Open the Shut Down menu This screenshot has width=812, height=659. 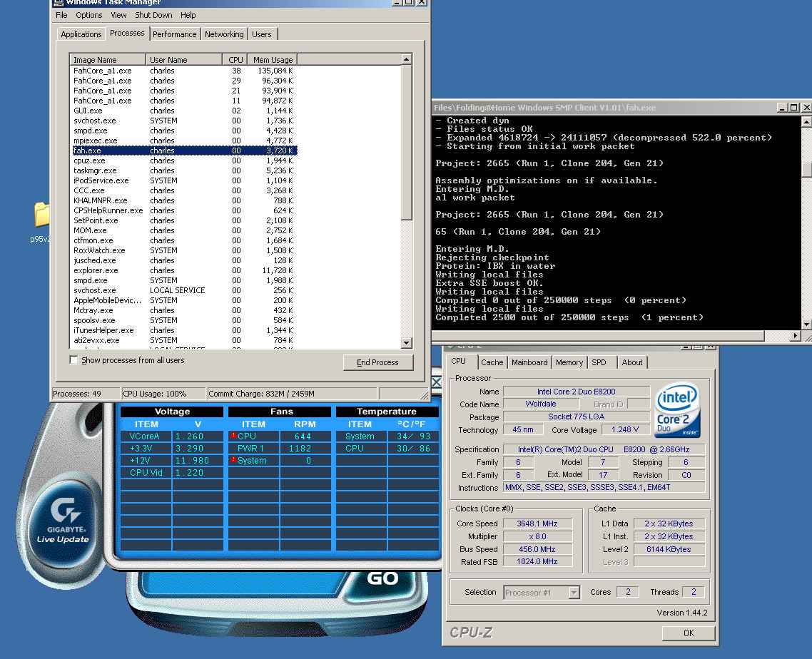(x=153, y=15)
